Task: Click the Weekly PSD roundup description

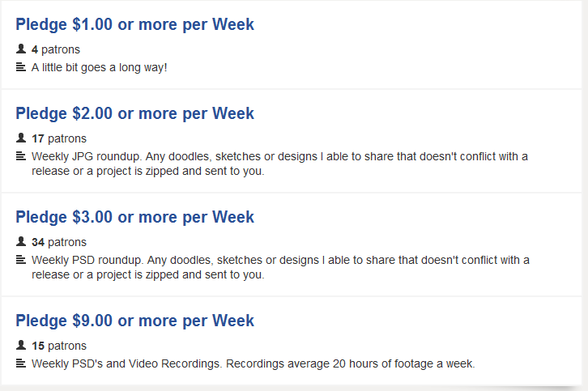Action: (279, 267)
